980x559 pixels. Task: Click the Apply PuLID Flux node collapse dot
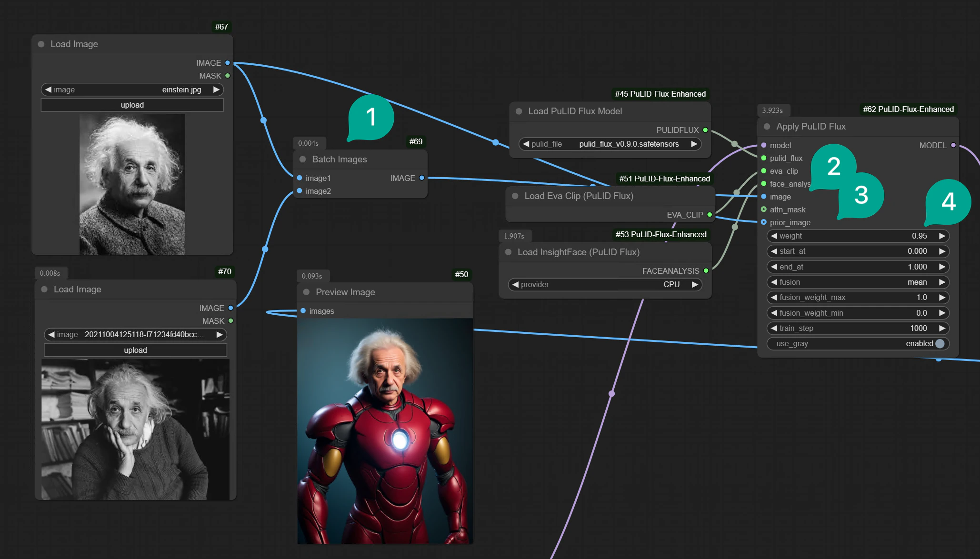point(767,127)
